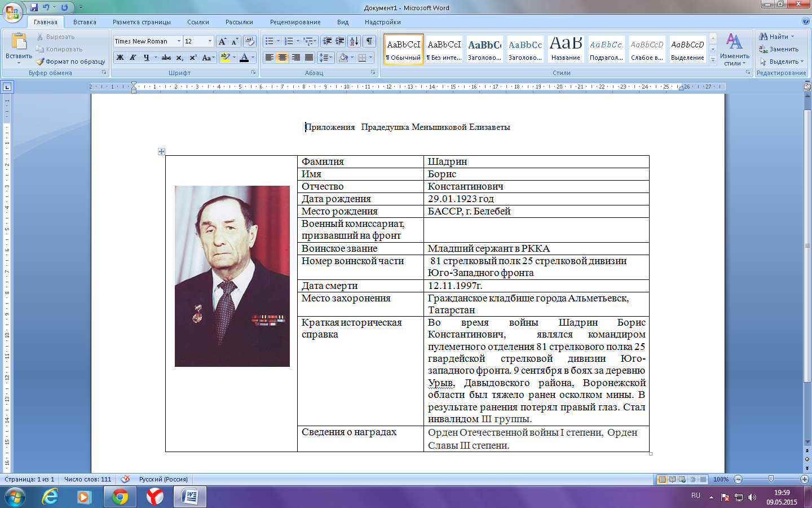Image resolution: width=812 pixels, height=508 pixels.
Task: Toggle bold formatting (Ж)
Action: [x=120, y=58]
